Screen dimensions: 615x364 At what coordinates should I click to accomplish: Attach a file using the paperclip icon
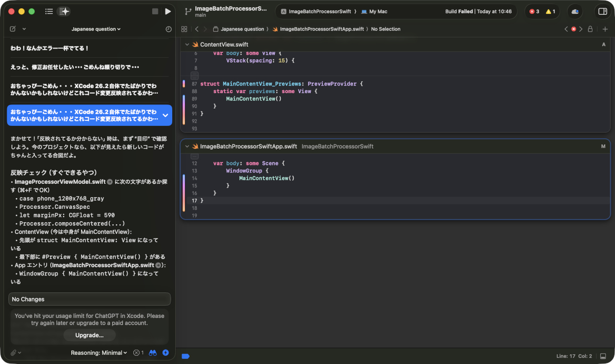pyautogui.click(x=13, y=352)
